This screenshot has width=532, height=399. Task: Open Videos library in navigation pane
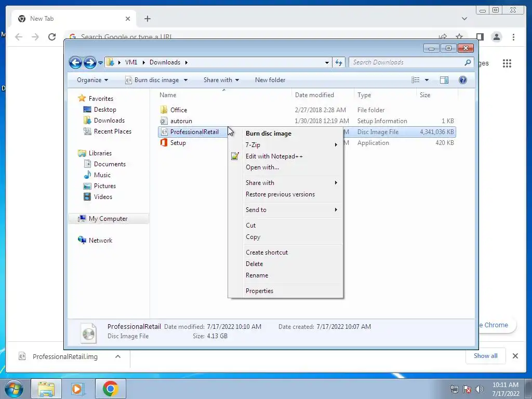pyautogui.click(x=103, y=197)
